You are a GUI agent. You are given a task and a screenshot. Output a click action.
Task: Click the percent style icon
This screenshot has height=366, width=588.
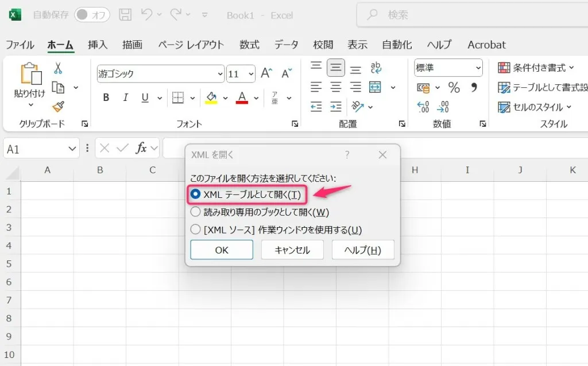[454, 88]
